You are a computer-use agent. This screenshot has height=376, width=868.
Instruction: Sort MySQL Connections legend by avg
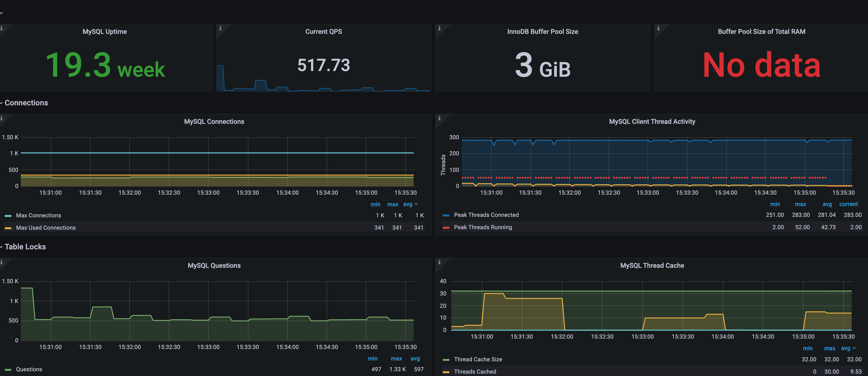[x=408, y=204]
